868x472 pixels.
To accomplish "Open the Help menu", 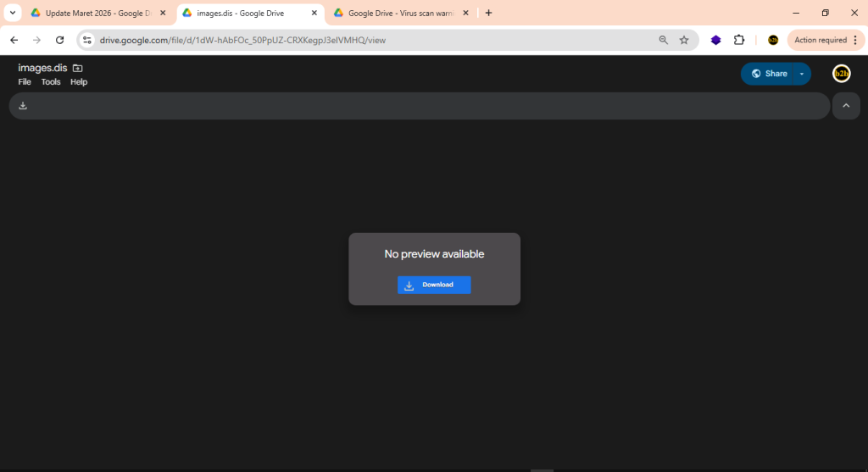I will 79,82.
